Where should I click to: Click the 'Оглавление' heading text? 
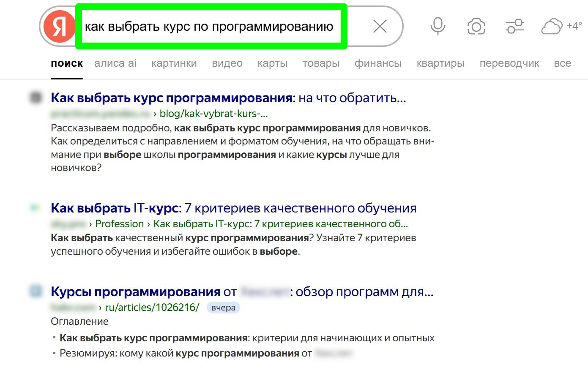(x=79, y=321)
